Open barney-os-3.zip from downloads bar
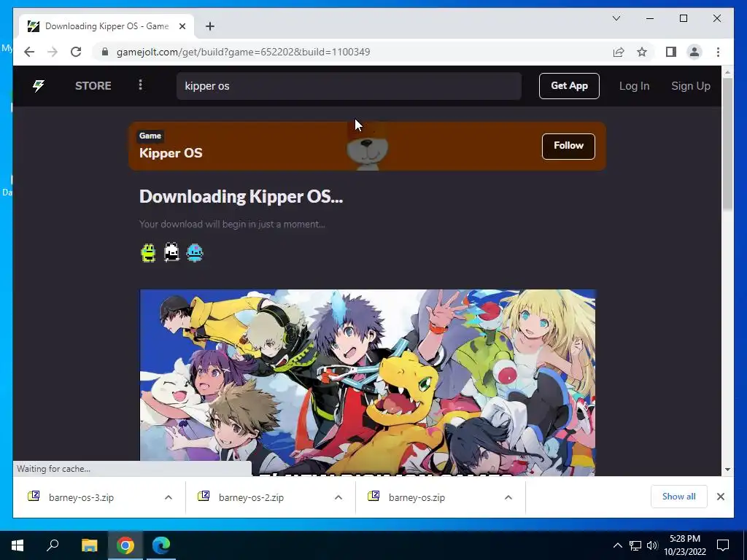Image resolution: width=747 pixels, height=560 pixels. [x=82, y=497]
